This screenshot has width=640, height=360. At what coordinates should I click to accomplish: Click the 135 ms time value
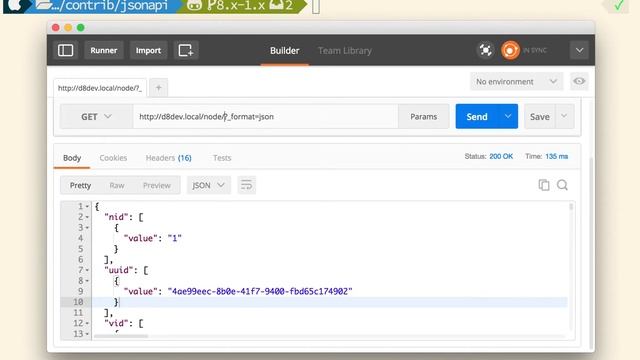tap(556, 156)
